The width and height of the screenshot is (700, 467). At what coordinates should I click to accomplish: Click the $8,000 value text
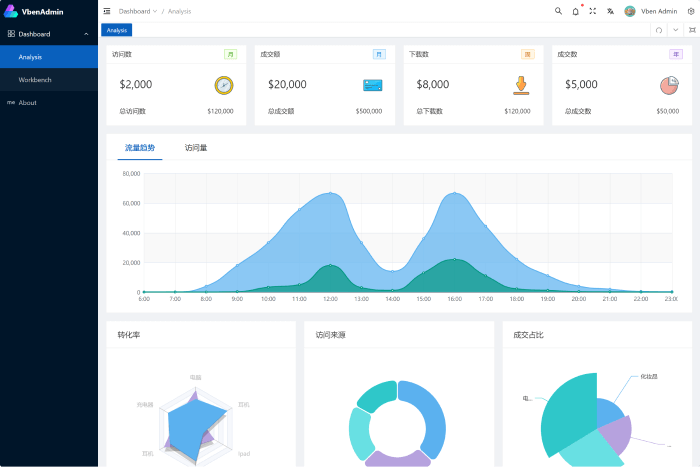click(433, 84)
